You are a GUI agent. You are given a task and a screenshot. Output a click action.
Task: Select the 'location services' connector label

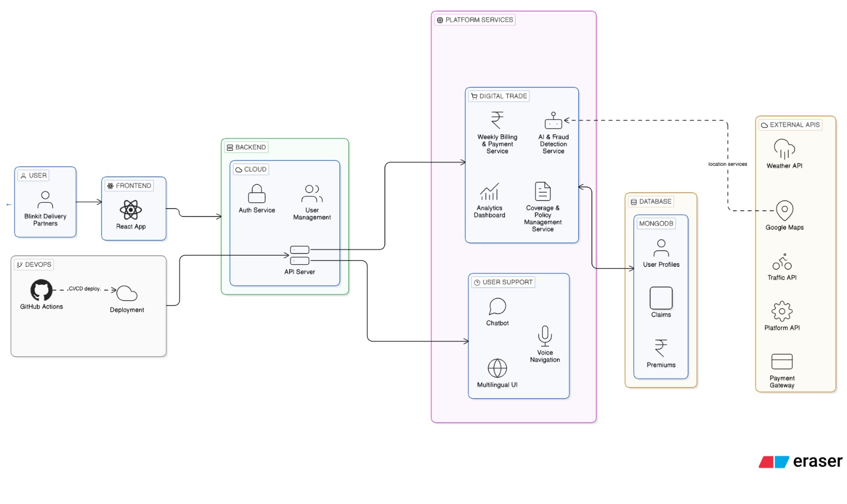coord(728,164)
